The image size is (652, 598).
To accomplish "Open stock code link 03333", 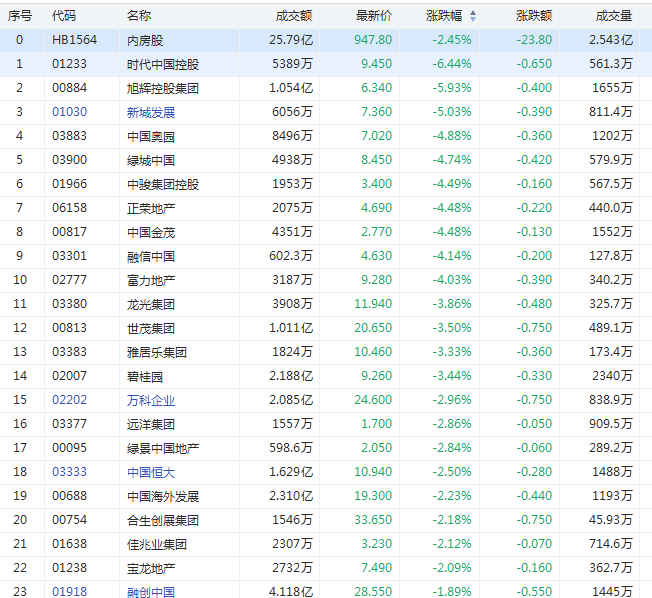I will pyautogui.click(x=69, y=472).
